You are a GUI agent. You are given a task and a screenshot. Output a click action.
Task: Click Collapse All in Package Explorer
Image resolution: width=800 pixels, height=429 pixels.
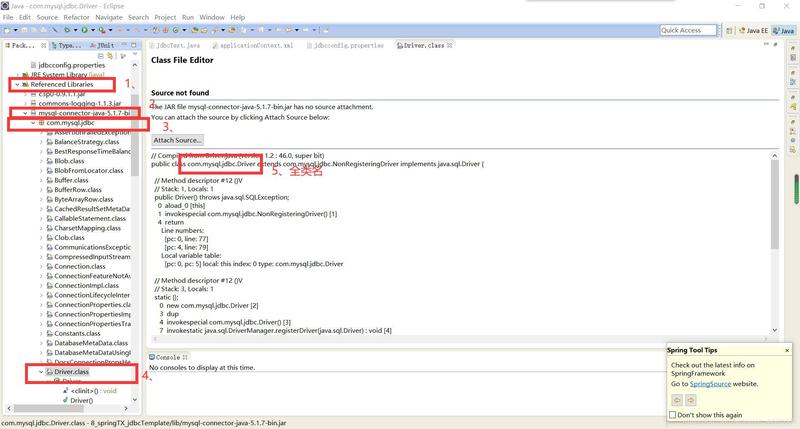pos(101,56)
